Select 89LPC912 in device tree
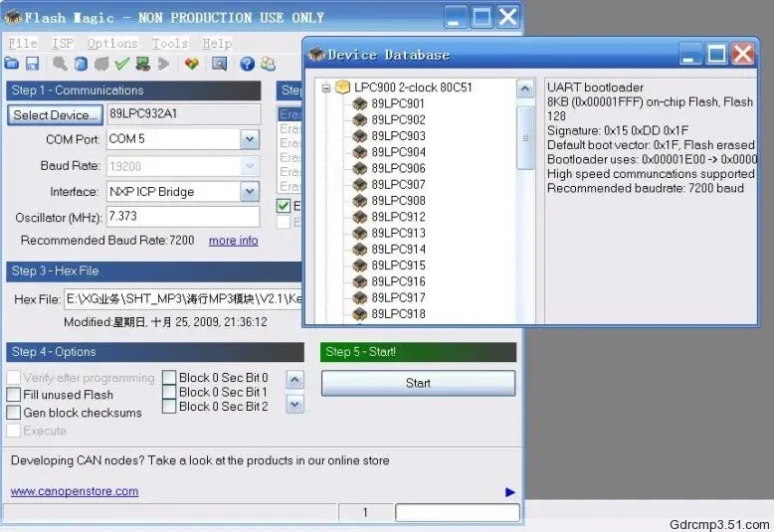774x532 pixels. pos(398,217)
